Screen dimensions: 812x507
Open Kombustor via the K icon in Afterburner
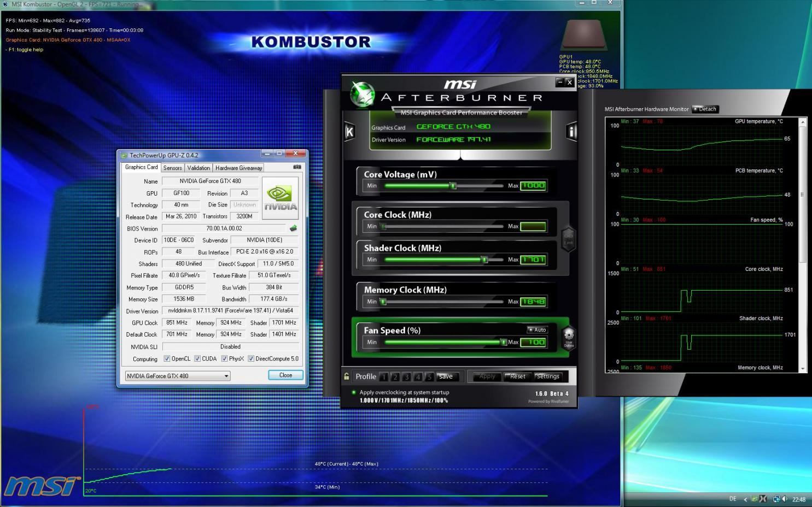pos(349,131)
